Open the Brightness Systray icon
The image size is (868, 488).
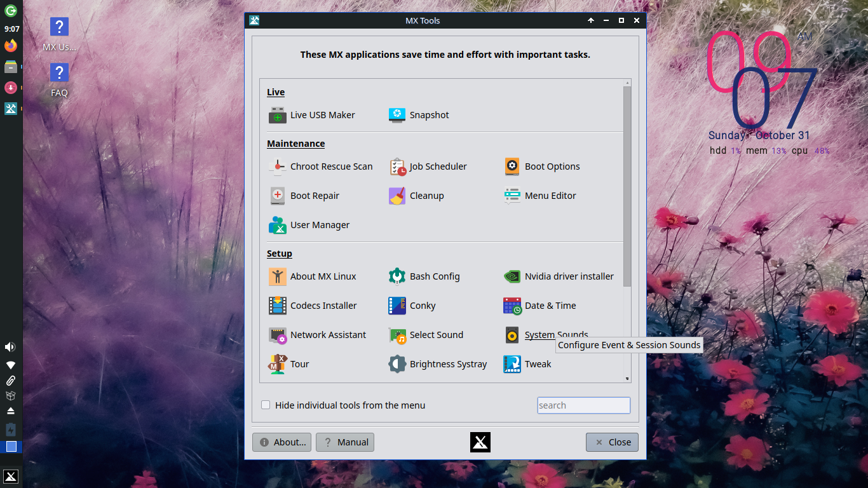pos(397,364)
